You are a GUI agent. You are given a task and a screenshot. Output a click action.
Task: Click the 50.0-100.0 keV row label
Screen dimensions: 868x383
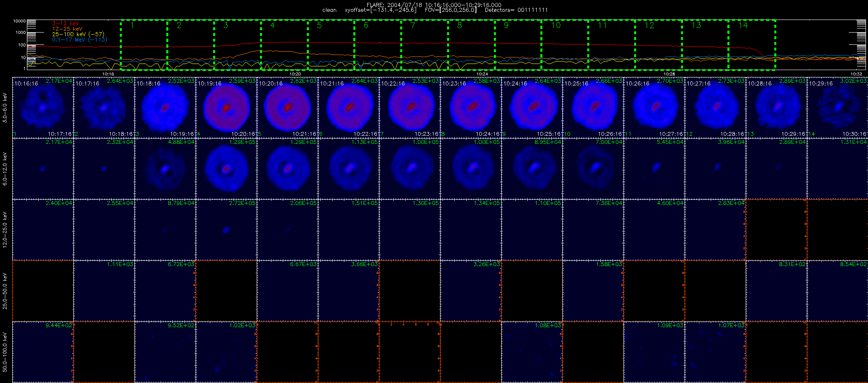click(x=5, y=352)
